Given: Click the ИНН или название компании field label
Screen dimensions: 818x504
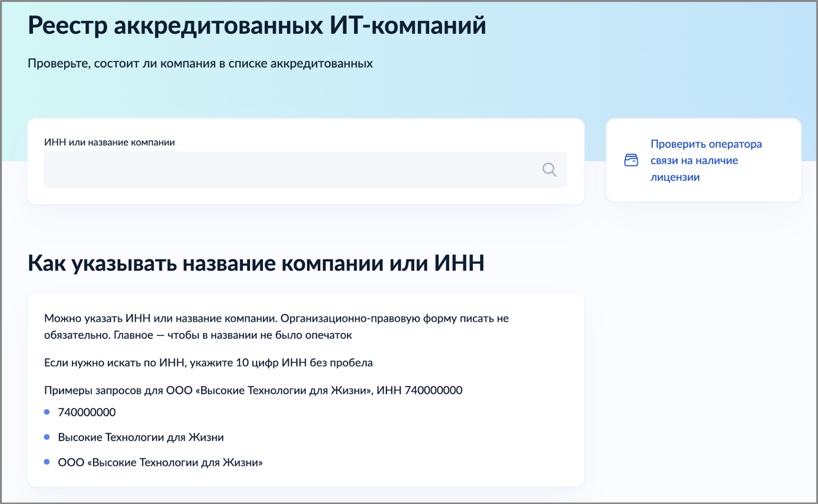Looking at the screenshot, I should [x=109, y=143].
